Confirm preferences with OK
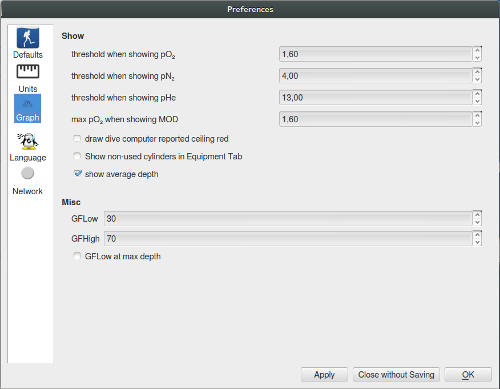The height and width of the screenshot is (389, 500). click(x=468, y=375)
